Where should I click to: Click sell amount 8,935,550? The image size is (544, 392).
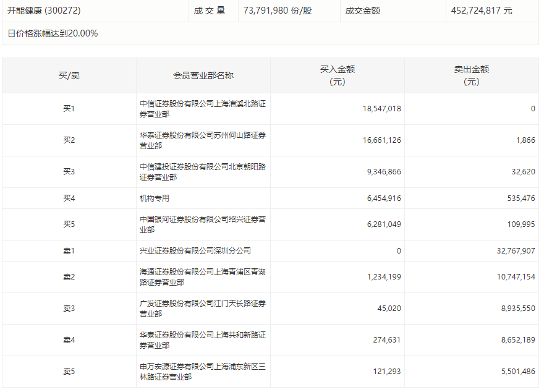point(518,309)
